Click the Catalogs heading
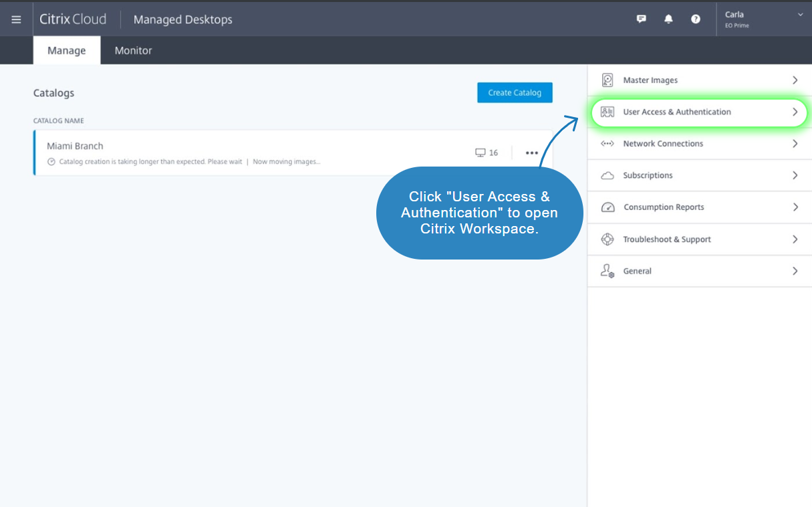The width and height of the screenshot is (812, 507). [x=54, y=93]
